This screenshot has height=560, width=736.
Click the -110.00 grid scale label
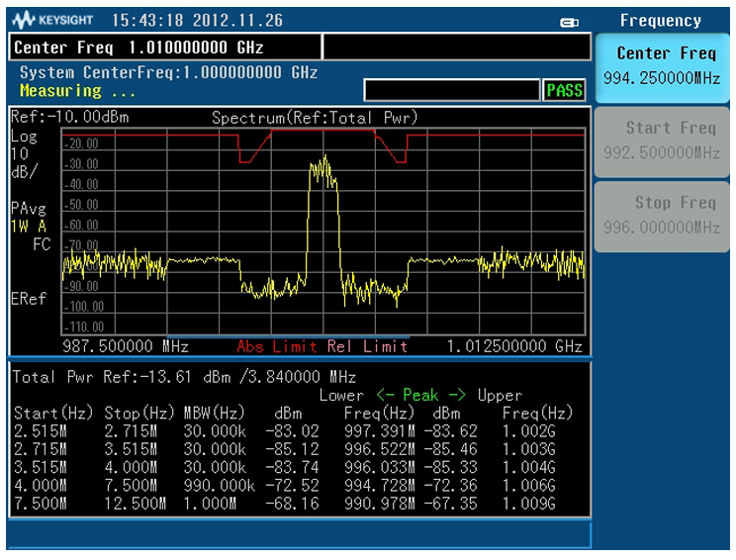pyautogui.click(x=84, y=327)
